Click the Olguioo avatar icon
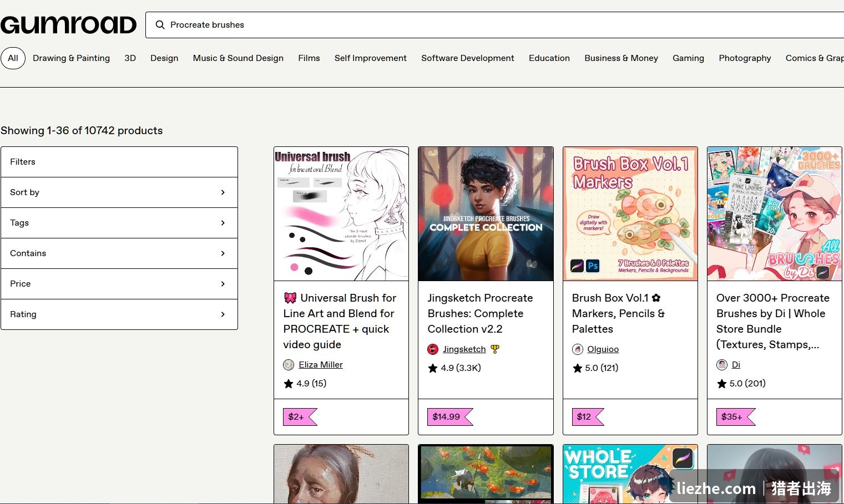This screenshot has width=844, height=504. pyautogui.click(x=578, y=349)
